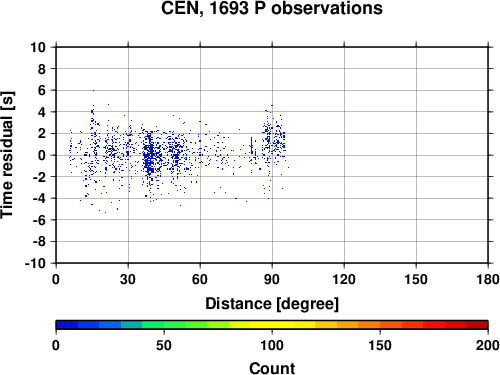Click the distance-axis tick label "150"
Screen dimensions: 500x375
click(x=416, y=279)
